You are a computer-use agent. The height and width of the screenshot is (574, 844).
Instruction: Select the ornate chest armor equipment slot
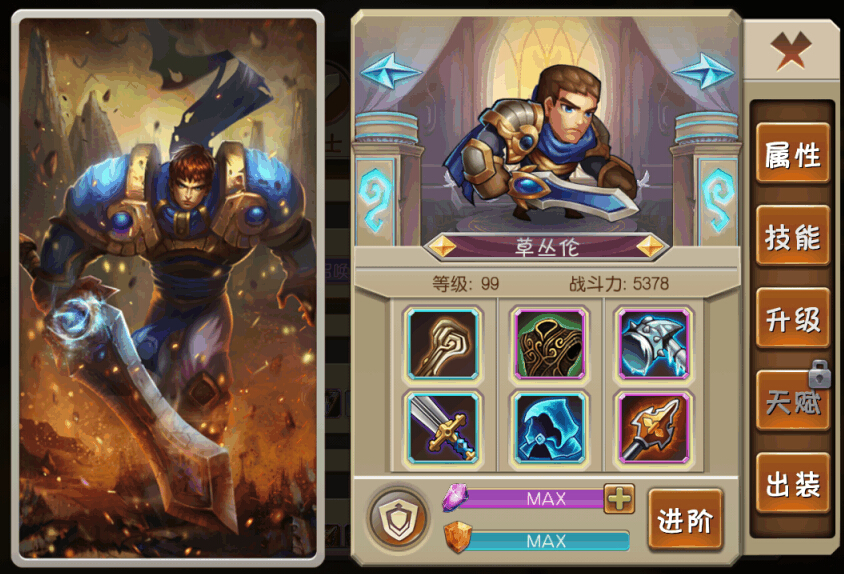coord(549,344)
